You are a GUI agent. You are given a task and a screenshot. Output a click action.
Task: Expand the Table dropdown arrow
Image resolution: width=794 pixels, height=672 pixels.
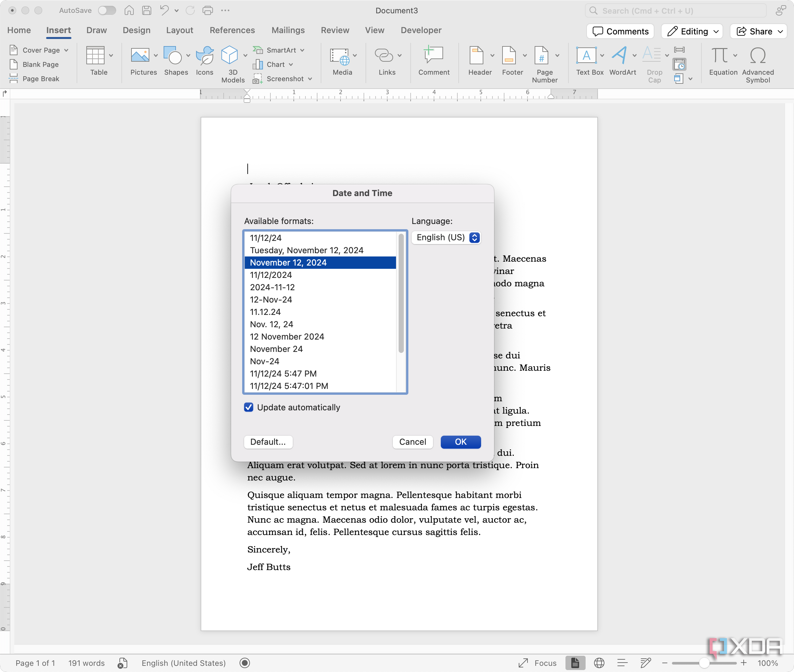(111, 56)
